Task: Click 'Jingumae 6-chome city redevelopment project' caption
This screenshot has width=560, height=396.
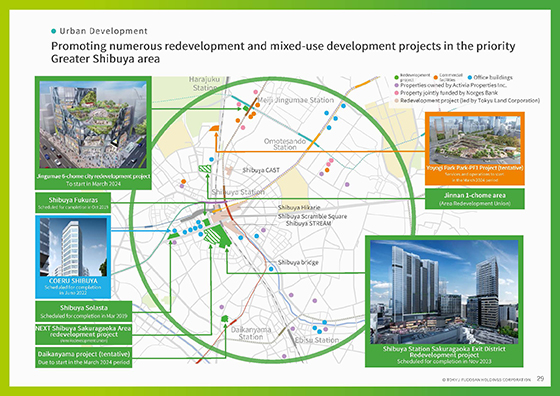Action: 93,176
